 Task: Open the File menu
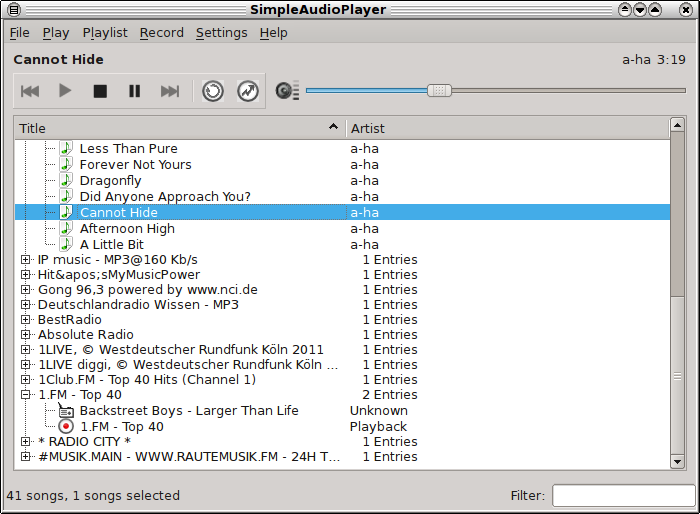[20, 33]
